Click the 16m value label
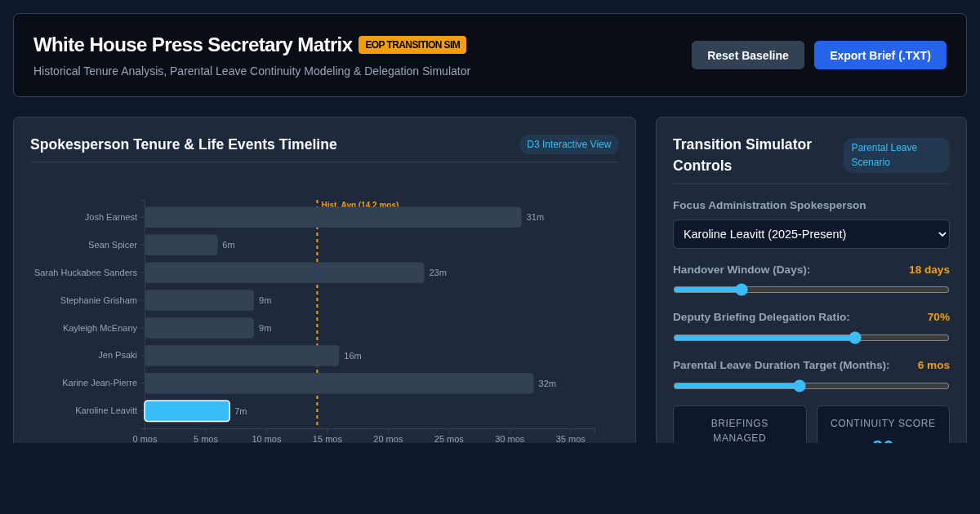The width and height of the screenshot is (980, 514). (353, 356)
